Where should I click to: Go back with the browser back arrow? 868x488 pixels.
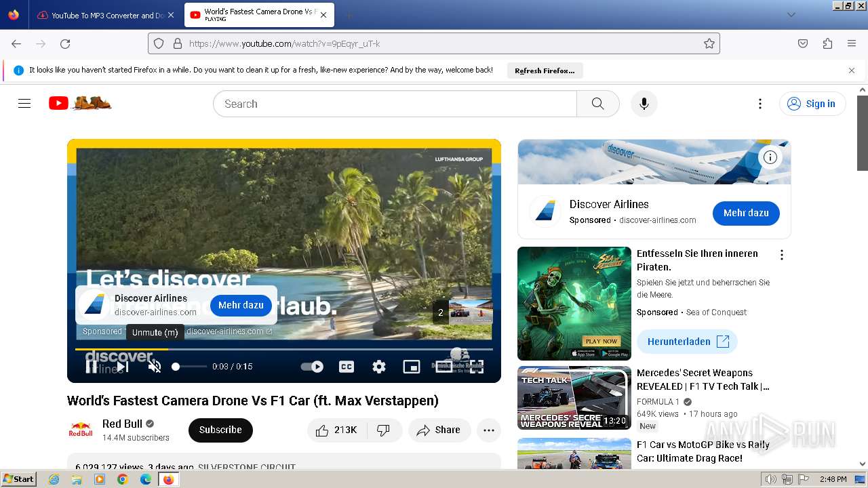pyautogui.click(x=16, y=43)
